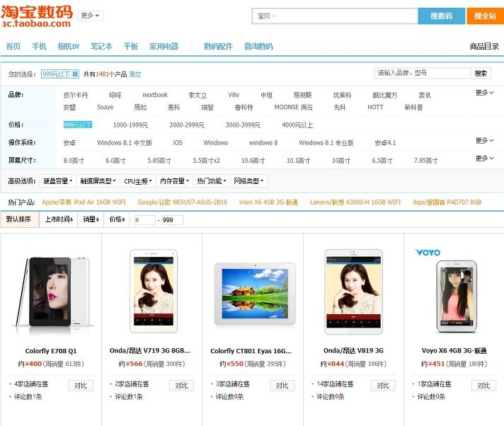The height and width of the screenshot is (426, 504).
Task: Sort by 上市时间
Action: pyautogui.click(x=59, y=219)
